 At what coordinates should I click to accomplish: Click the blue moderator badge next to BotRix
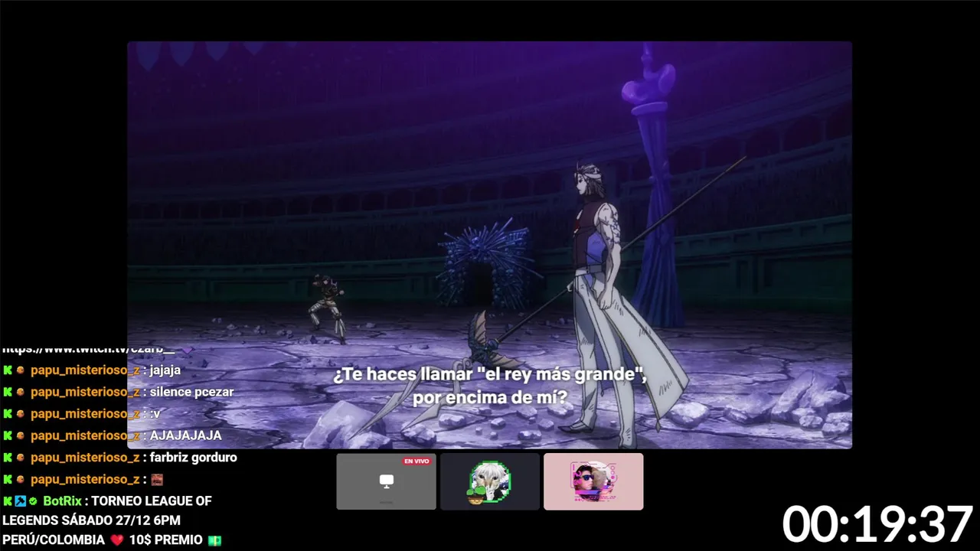point(21,501)
